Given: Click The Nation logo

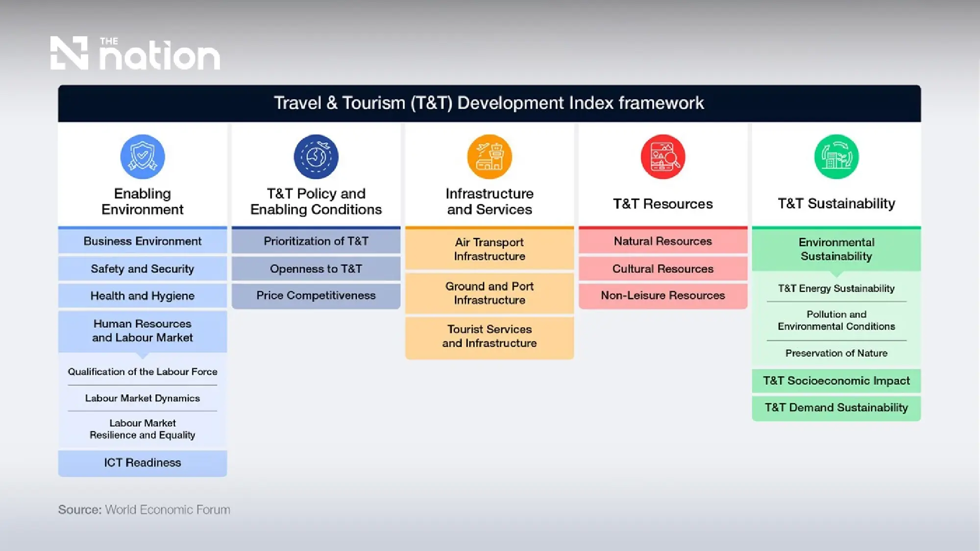Looking at the screenshot, I should point(135,53).
